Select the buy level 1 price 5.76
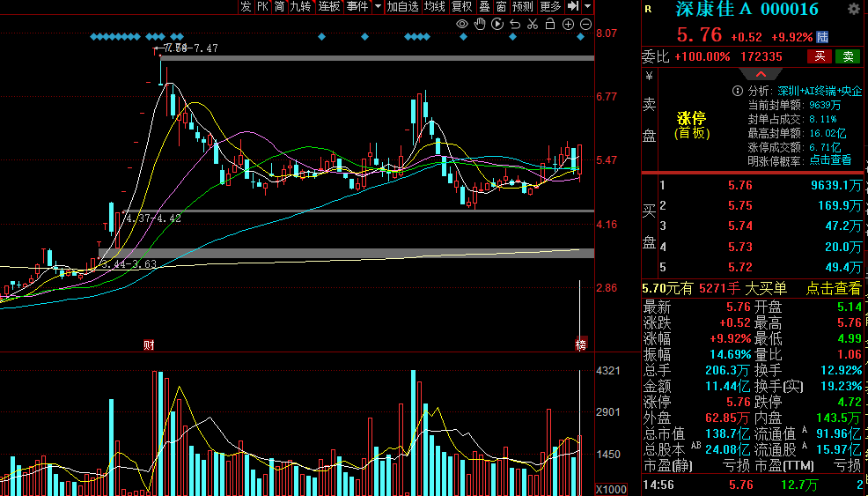The height and width of the screenshot is (496, 868). [x=740, y=185]
